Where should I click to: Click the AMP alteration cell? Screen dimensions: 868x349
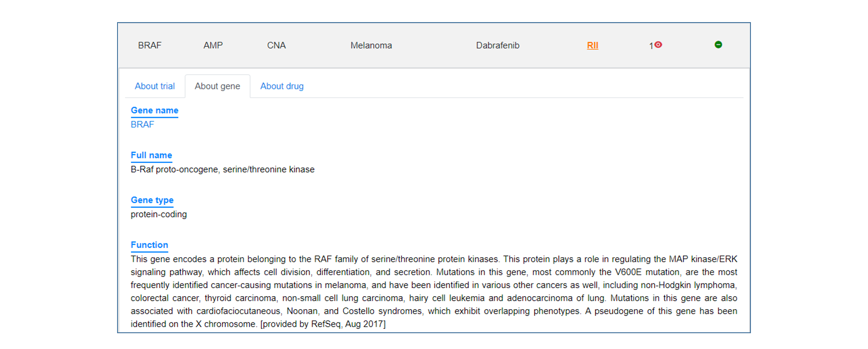click(x=213, y=46)
